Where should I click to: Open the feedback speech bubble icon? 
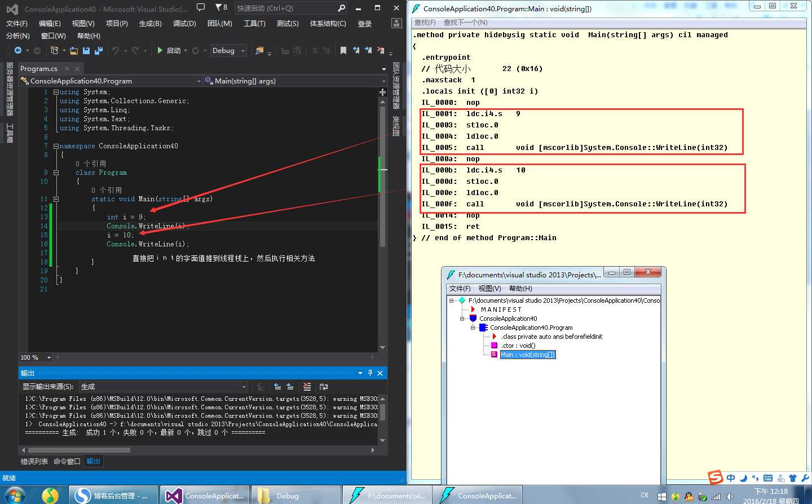pos(201,8)
